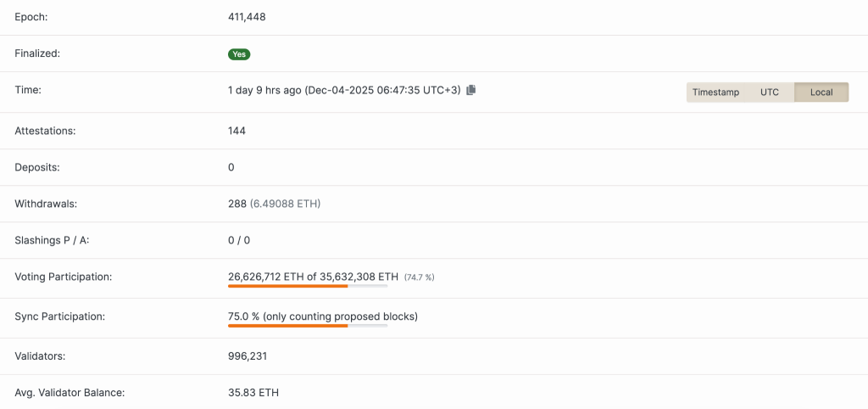
Task: Click the Sync Participation progress bar
Action: coord(307,326)
